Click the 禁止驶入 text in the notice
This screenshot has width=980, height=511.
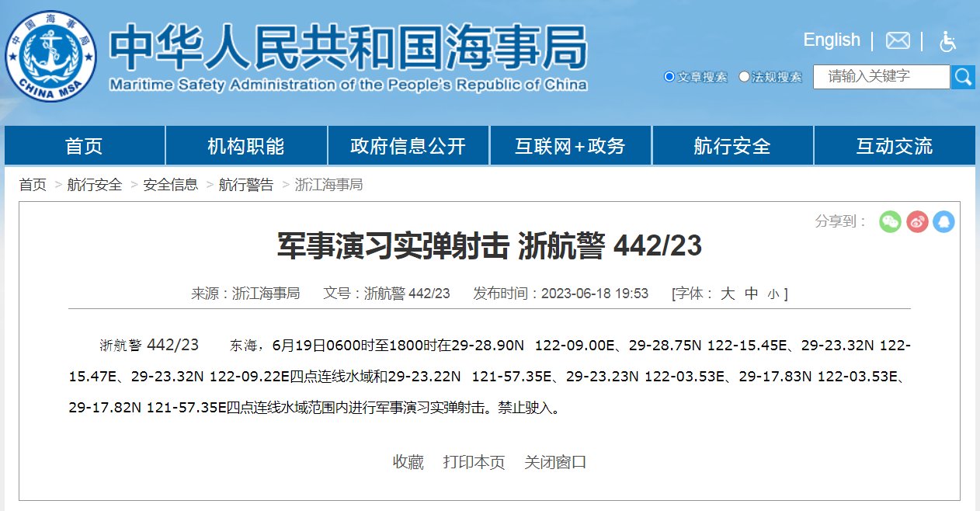pyautogui.click(x=526, y=407)
